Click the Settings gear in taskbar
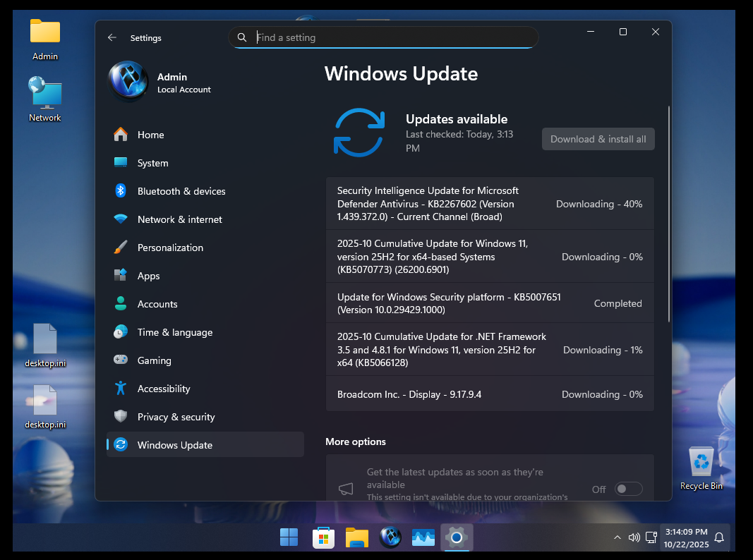Image resolution: width=753 pixels, height=560 pixels. 457,537
